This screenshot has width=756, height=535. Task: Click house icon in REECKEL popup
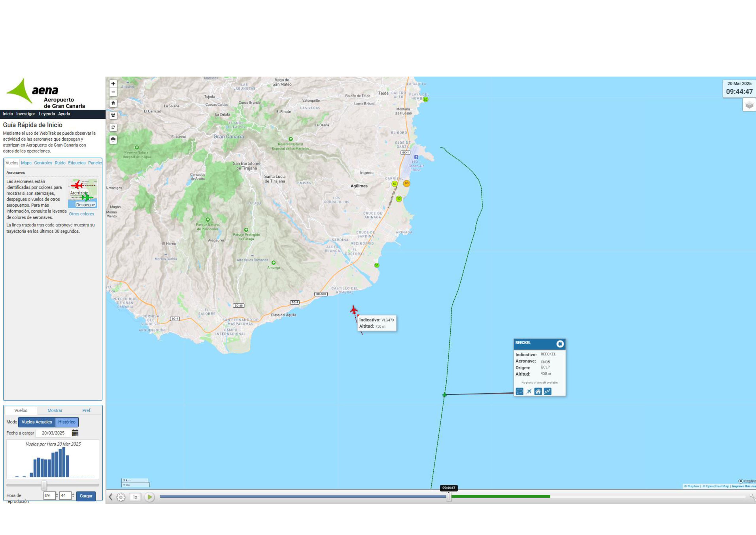click(538, 391)
